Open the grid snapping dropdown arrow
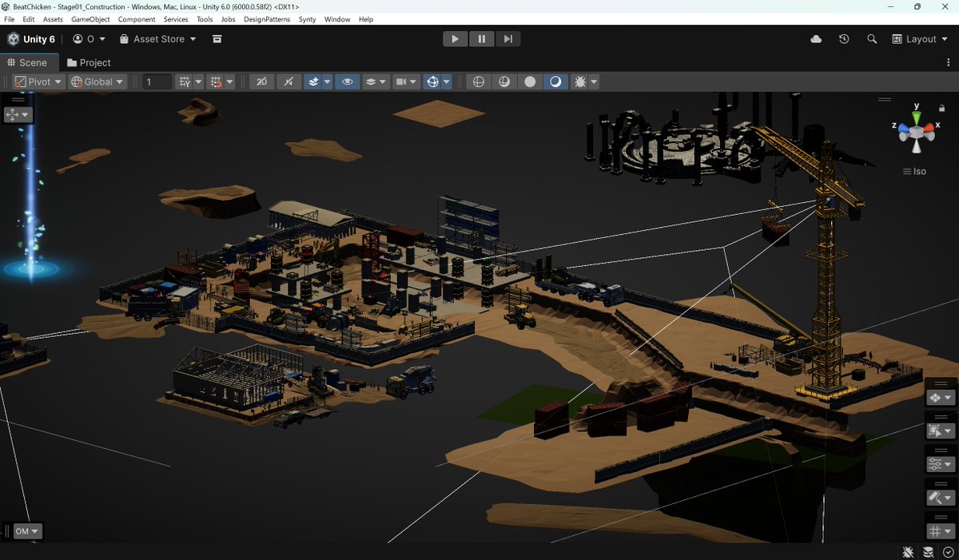959x560 pixels. tap(198, 81)
